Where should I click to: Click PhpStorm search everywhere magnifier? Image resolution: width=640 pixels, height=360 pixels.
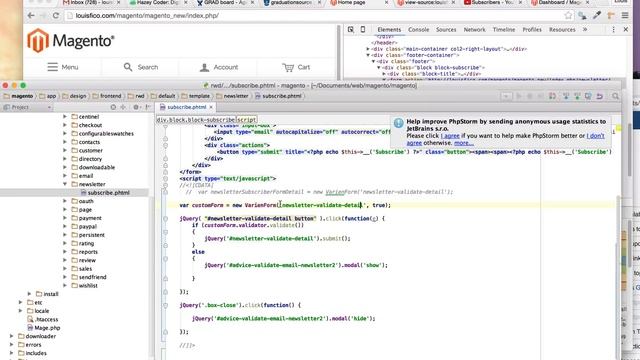tap(615, 96)
